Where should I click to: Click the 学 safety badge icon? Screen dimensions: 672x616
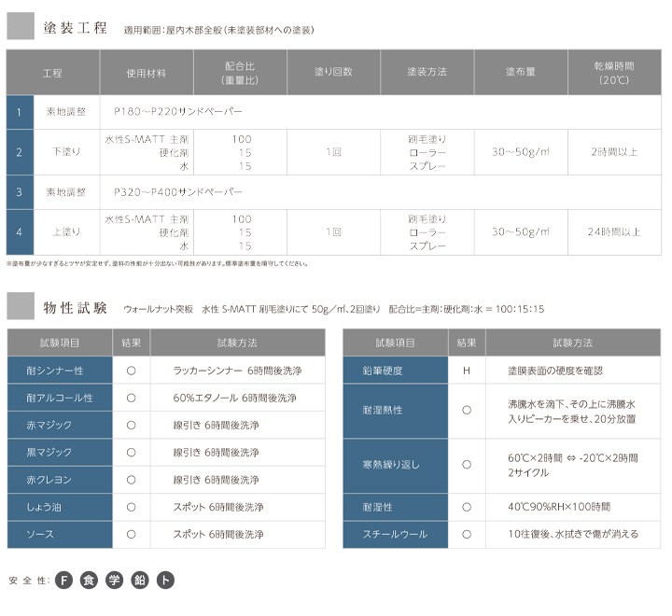114,580
